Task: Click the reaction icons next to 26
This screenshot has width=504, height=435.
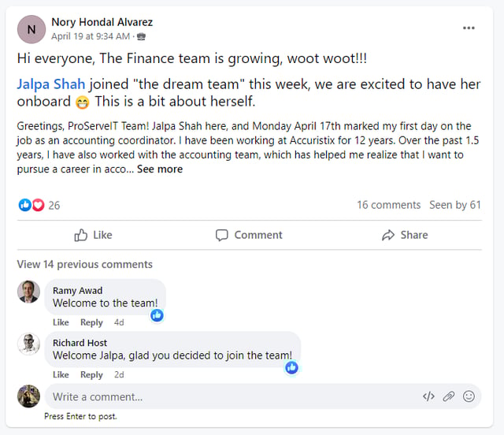Action: click(31, 205)
